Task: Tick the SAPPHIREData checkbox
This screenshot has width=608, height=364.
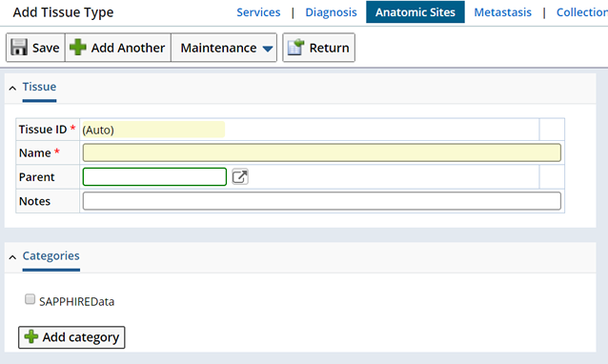Action: point(30,299)
